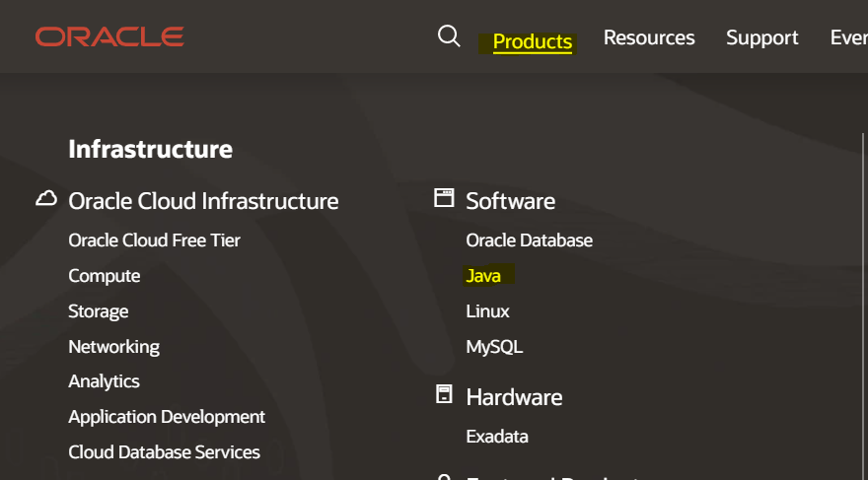This screenshot has width=868, height=480.
Task: Open the Exadata link
Action: tap(497, 437)
